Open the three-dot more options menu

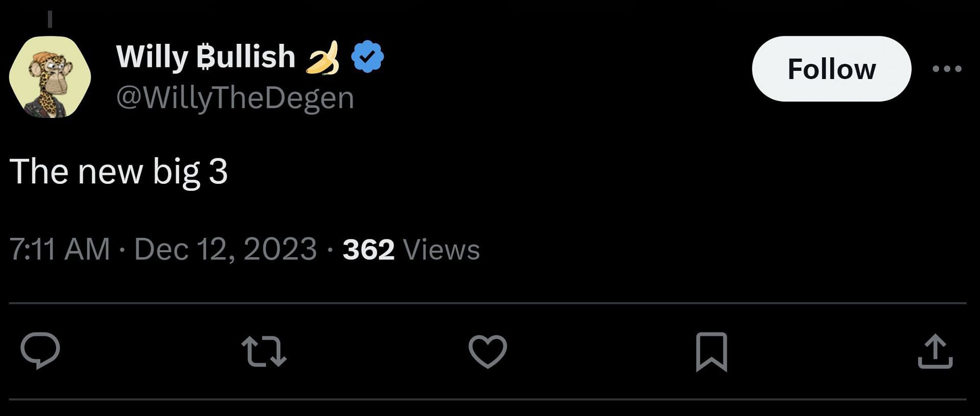[947, 68]
